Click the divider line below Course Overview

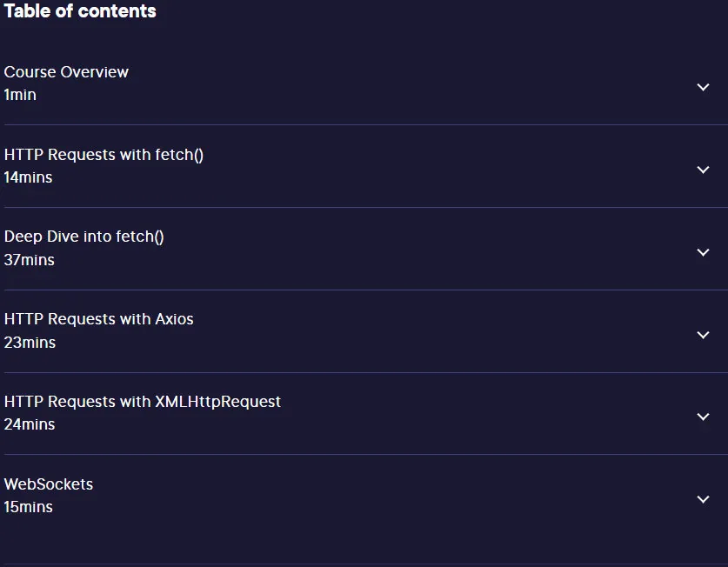366,124
